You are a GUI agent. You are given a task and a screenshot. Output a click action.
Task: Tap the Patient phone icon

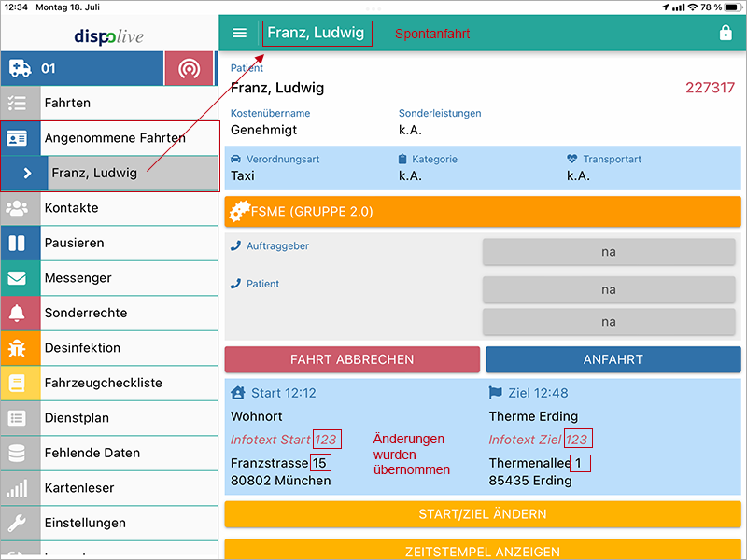pos(235,284)
